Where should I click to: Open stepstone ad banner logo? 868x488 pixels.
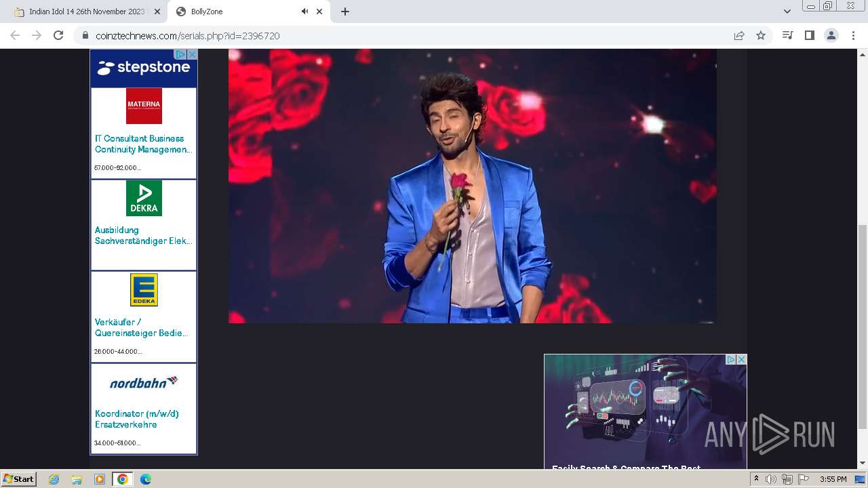pyautogui.click(x=144, y=68)
